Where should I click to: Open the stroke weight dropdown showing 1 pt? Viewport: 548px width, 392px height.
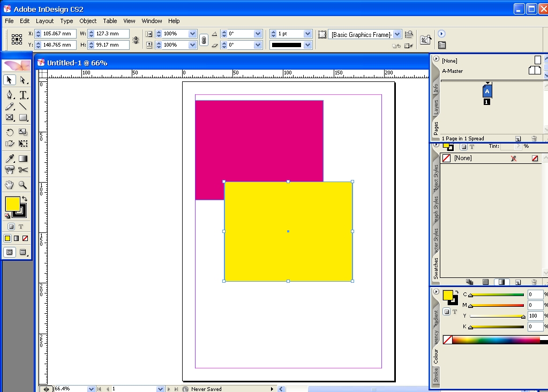(x=307, y=34)
